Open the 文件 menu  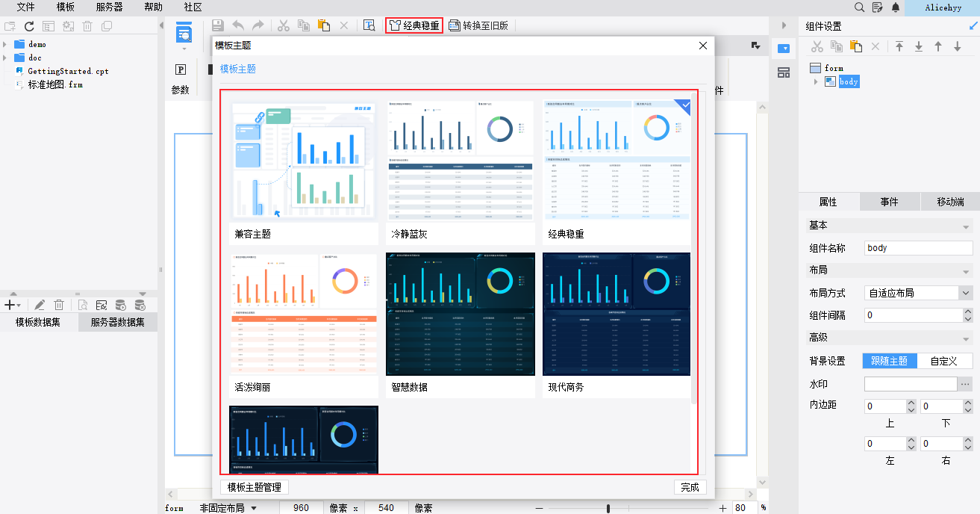[x=26, y=7]
